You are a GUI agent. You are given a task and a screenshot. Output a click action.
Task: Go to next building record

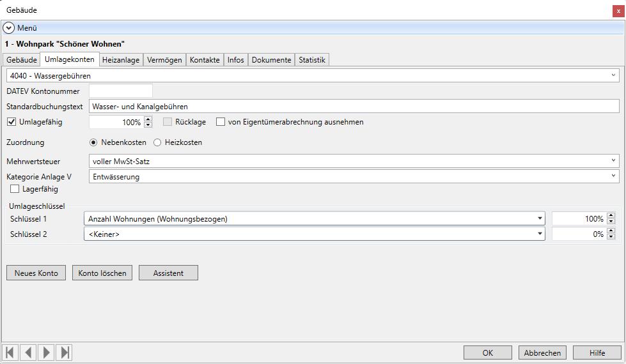pos(46,353)
